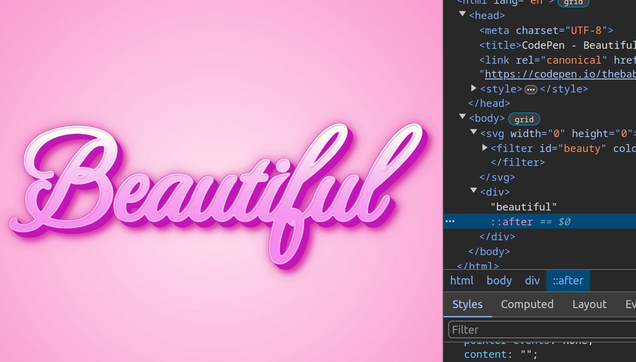Viewport: 636px width, 362px height.
Task: Select the "beautiful" text node
Action: pyautogui.click(x=524, y=207)
